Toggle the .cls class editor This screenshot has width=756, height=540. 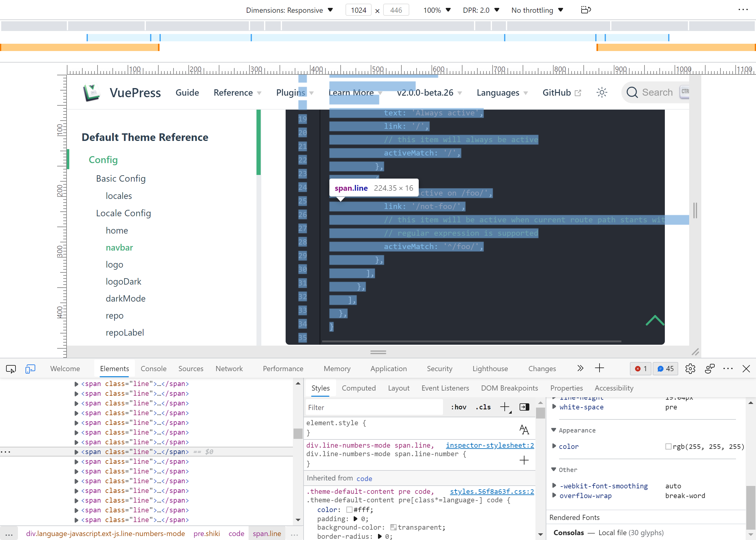tap(483, 407)
